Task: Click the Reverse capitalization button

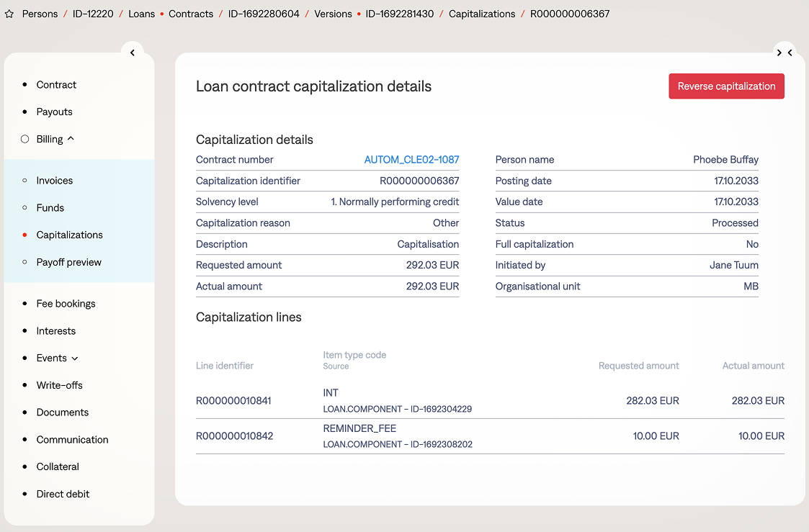Action: (x=726, y=86)
